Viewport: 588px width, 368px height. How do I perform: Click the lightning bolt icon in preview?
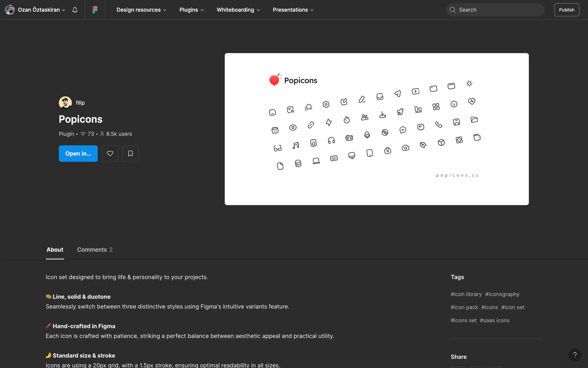pyautogui.click(x=329, y=122)
